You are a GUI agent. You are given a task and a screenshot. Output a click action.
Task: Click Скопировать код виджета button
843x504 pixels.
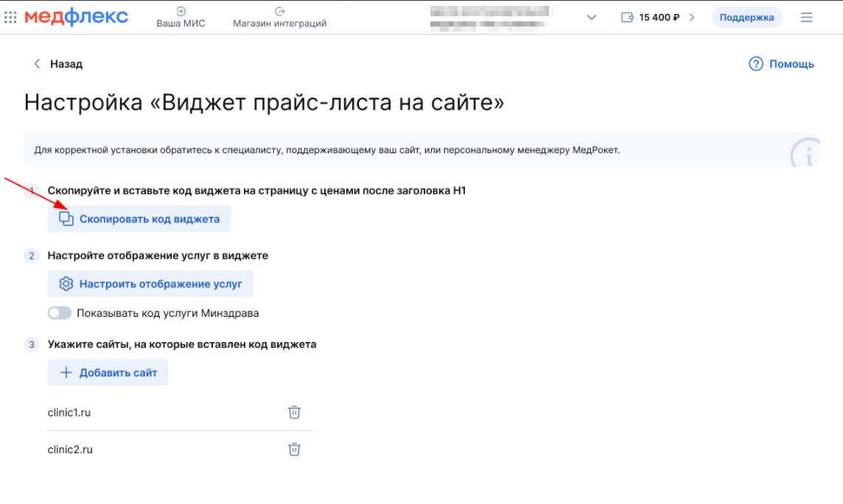139,219
